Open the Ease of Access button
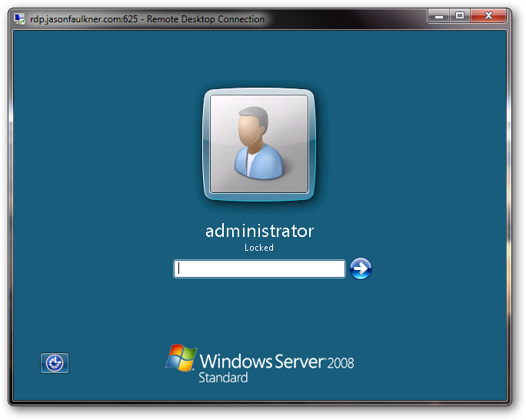Viewport: 526px width, 420px height. pyautogui.click(x=55, y=363)
